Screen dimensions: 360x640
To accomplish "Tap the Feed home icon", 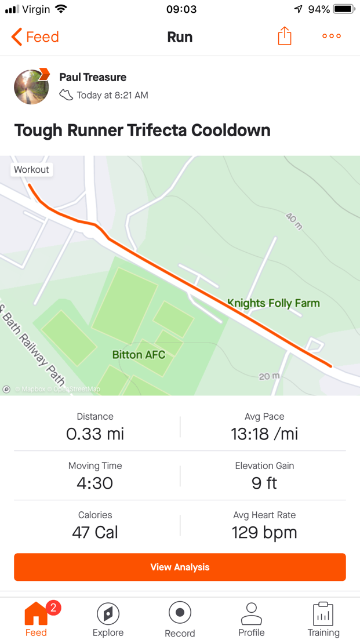I will point(36,613).
